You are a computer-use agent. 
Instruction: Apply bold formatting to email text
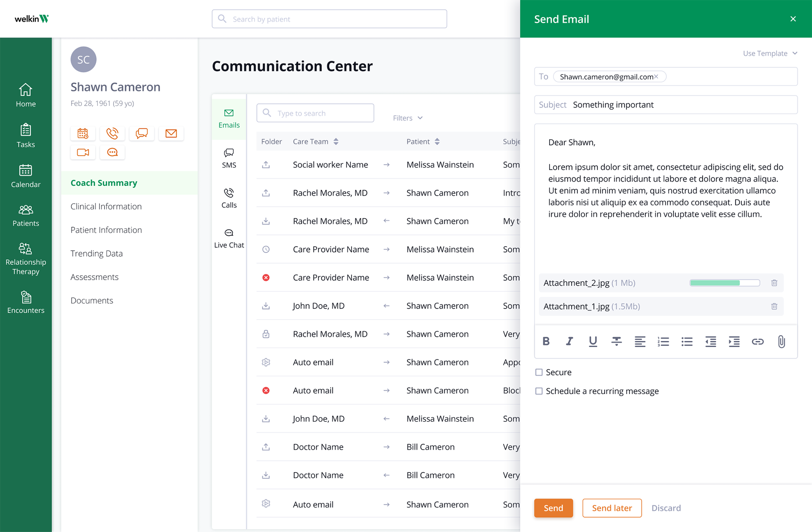546,342
